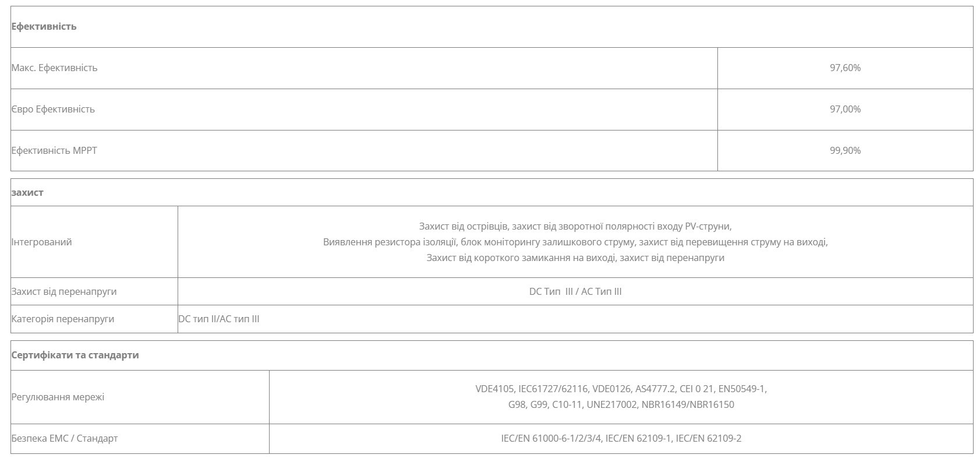This screenshot has width=980, height=458.
Task: Click the Ефективність section header
Action: [x=44, y=26]
